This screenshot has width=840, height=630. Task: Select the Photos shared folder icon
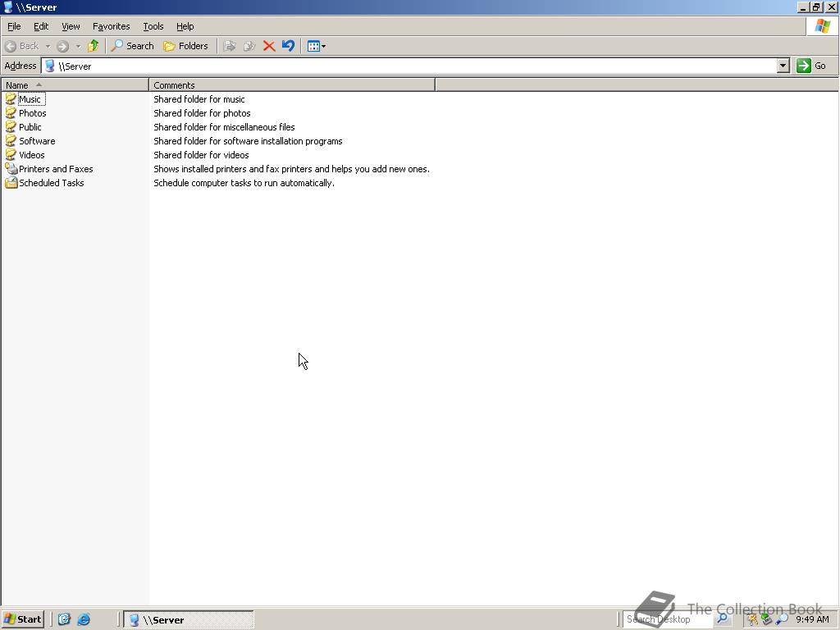point(11,113)
